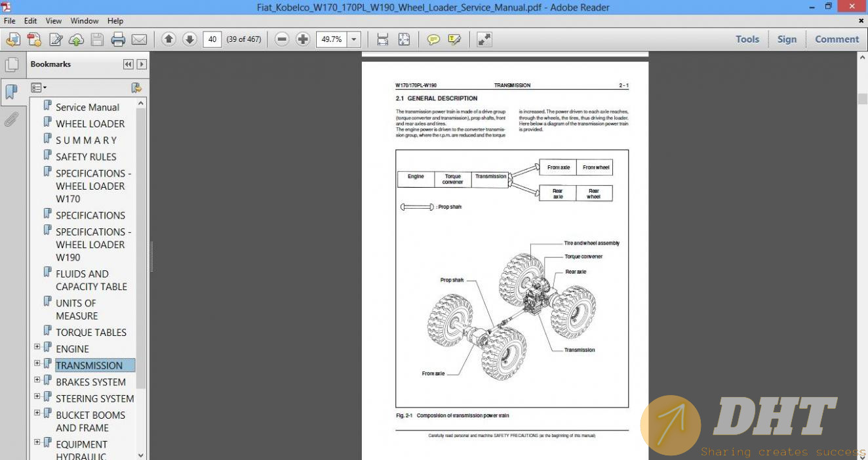Minimize the Adobe Reader window
Viewport: 868px width, 460px height.
[811, 7]
